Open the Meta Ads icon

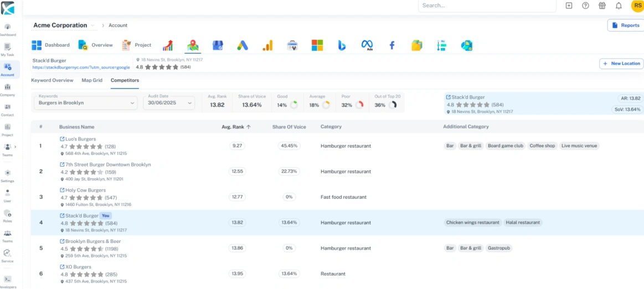(367, 45)
